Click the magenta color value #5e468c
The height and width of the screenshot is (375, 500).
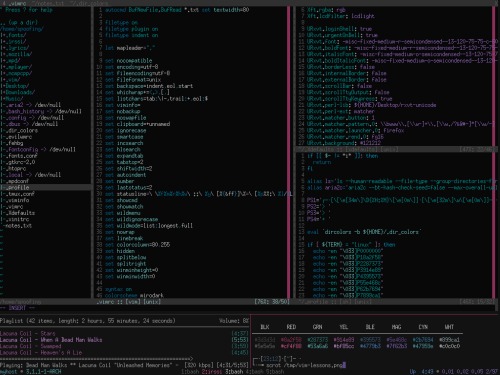pyautogui.click(x=396, y=340)
